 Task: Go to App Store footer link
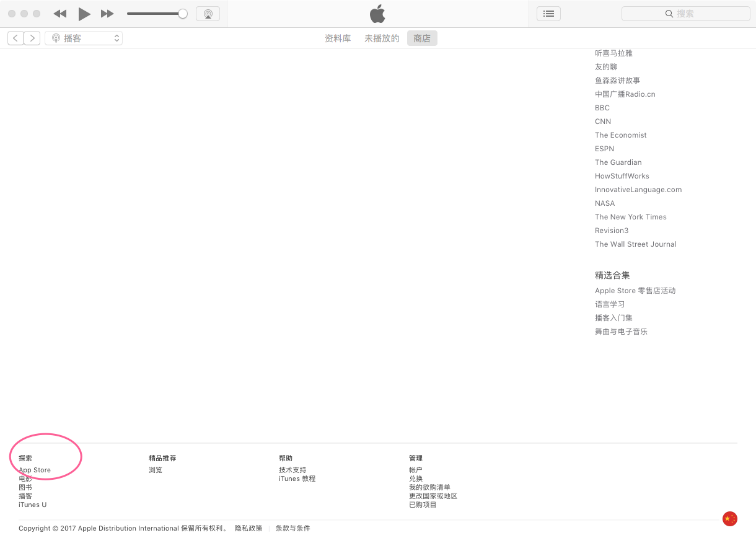click(35, 470)
